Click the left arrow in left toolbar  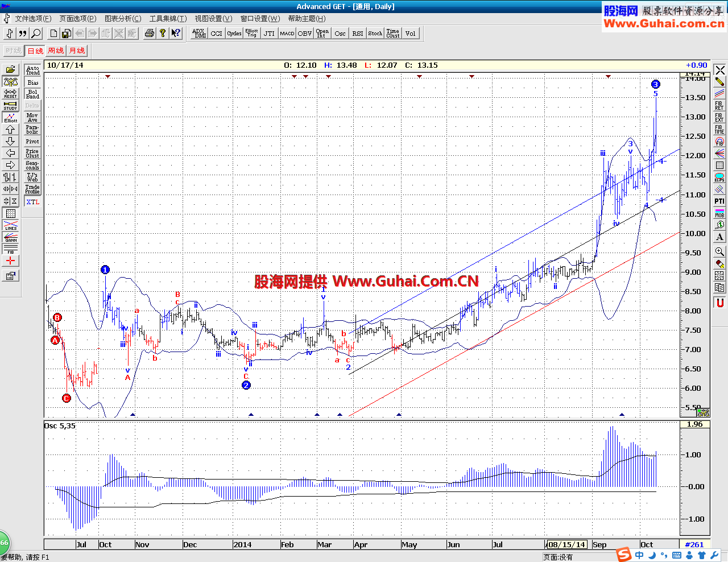[x=10, y=154]
